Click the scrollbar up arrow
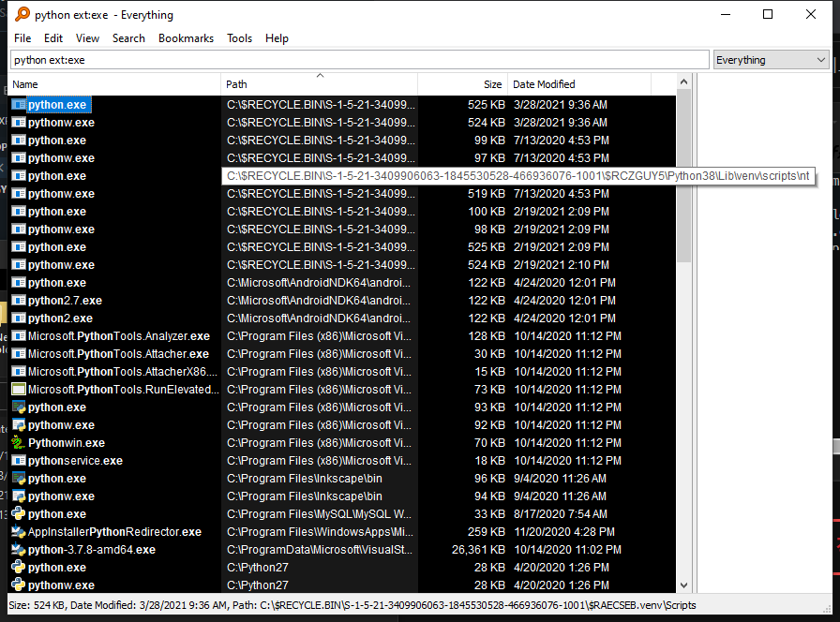The height and width of the screenshot is (622, 840). tap(683, 81)
